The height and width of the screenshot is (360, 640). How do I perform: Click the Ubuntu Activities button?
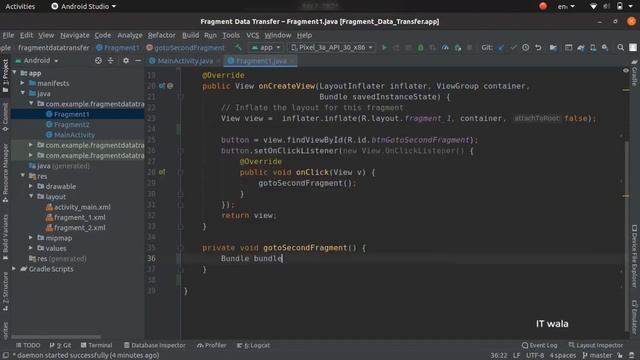coord(20,6)
